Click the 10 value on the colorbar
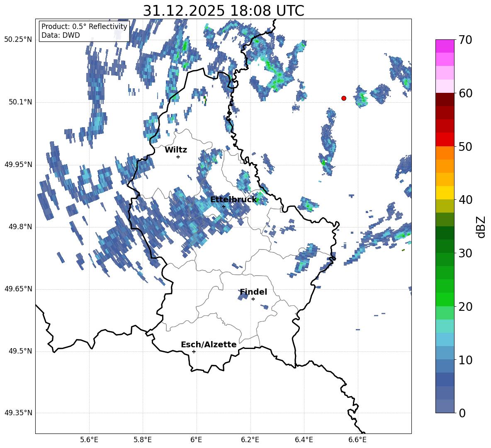491x448 pixels. [465, 360]
